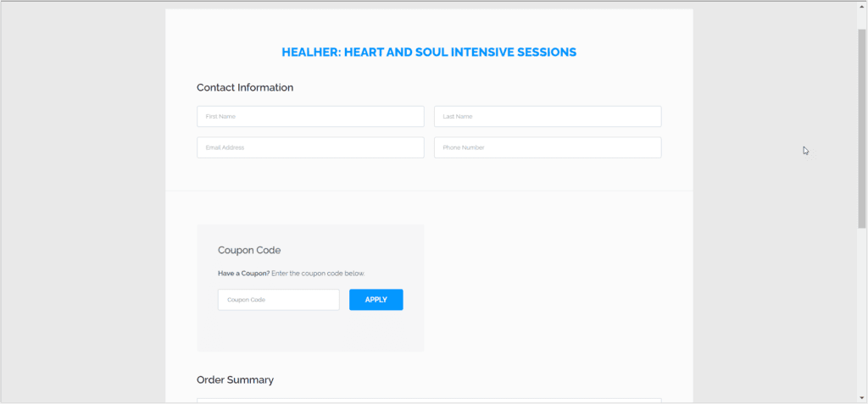
Task: Click into the First Name field
Action: coord(310,117)
